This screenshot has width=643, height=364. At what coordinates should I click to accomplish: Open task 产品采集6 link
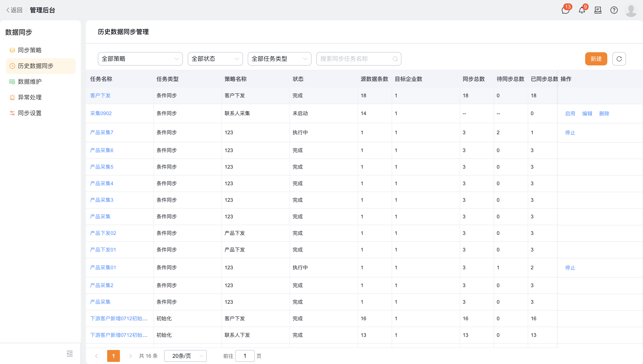(x=102, y=150)
